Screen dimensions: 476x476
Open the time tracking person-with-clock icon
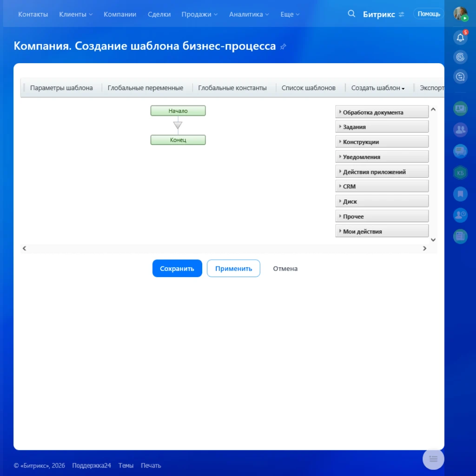460,215
